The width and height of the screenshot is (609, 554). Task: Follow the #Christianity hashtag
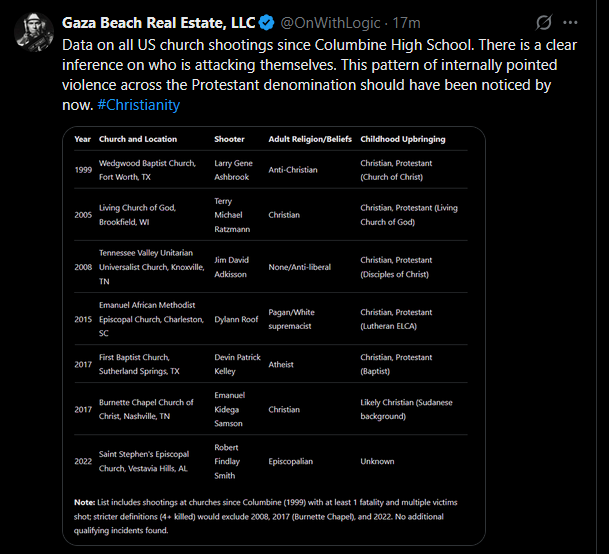(138, 105)
